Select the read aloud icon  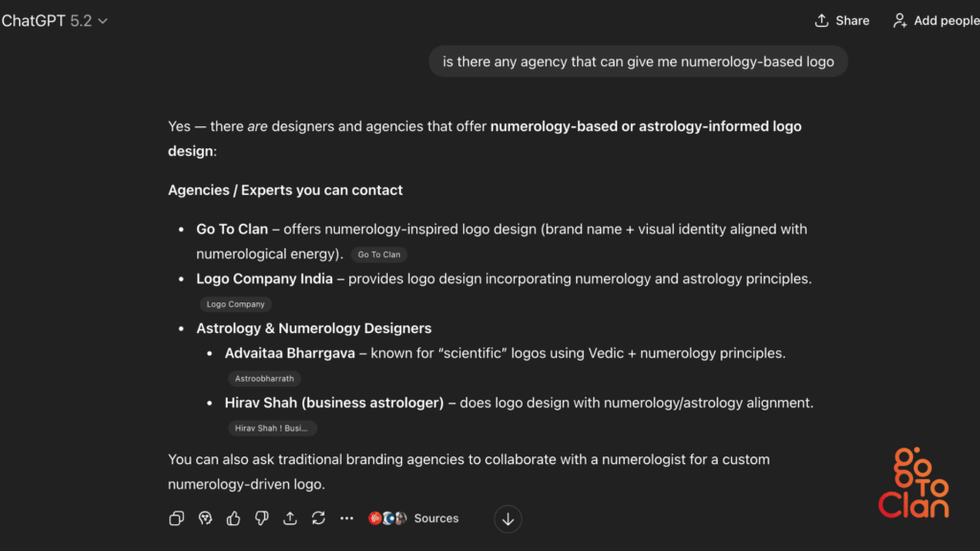click(x=205, y=518)
